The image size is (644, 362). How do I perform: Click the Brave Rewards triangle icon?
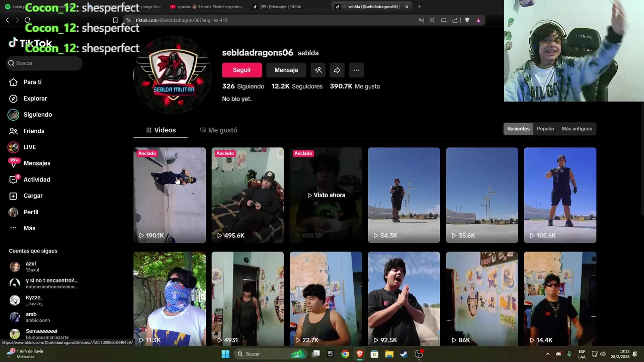point(478,20)
